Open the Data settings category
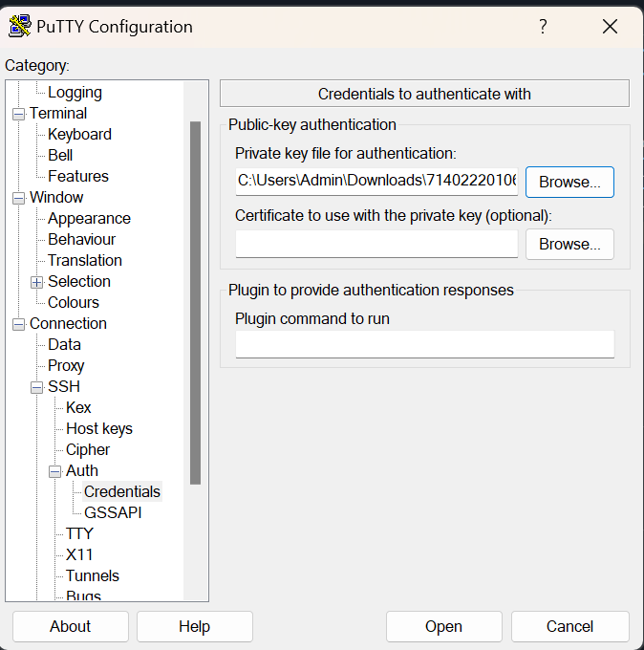The width and height of the screenshot is (644, 650). (x=64, y=344)
